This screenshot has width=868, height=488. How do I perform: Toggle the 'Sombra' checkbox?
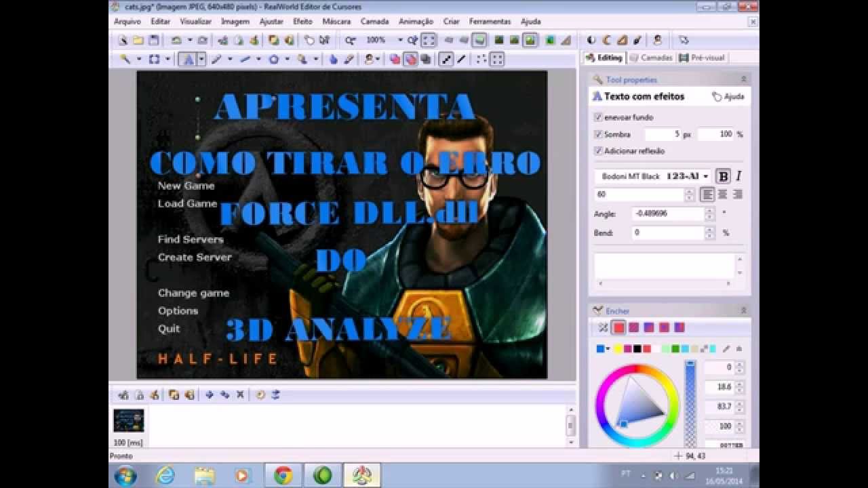click(x=598, y=134)
